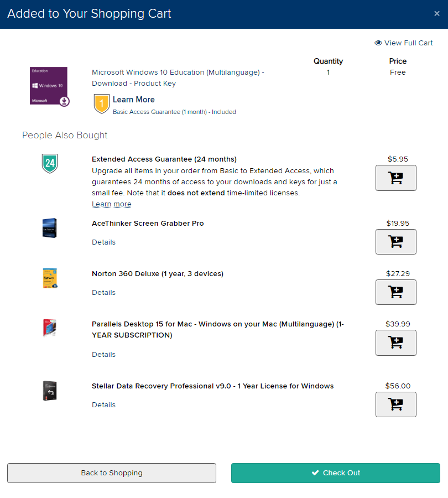Click the 24-month shield badge icon
This screenshot has height=498, width=448.
click(50, 163)
